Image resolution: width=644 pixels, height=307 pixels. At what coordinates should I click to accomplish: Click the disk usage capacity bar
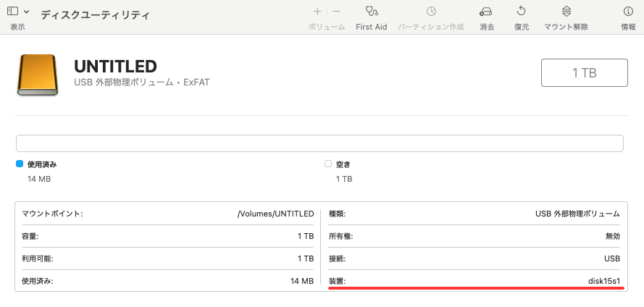click(x=319, y=143)
